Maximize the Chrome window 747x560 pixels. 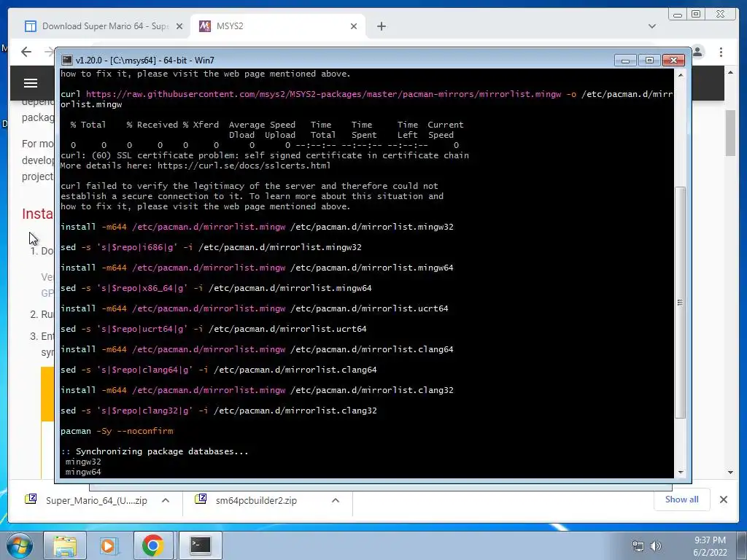695,15
